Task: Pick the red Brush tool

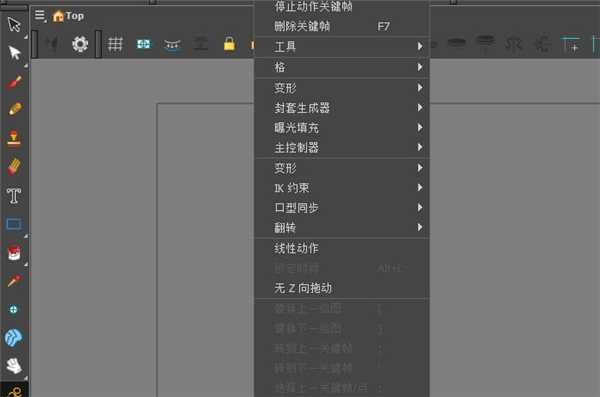Action: tap(14, 82)
